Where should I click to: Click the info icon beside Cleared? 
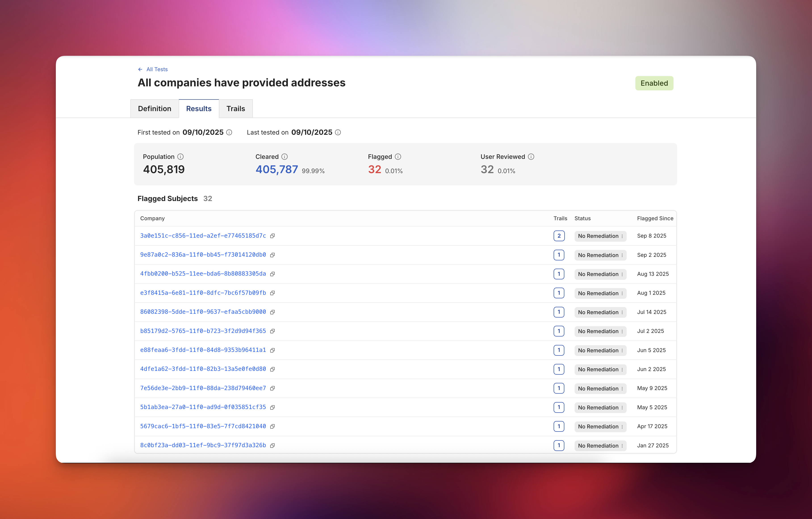[285, 157]
